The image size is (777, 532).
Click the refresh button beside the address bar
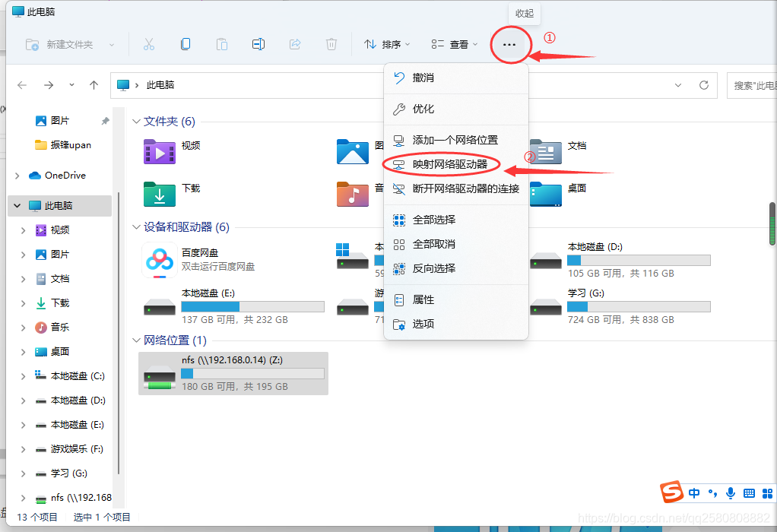pos(706,85)
